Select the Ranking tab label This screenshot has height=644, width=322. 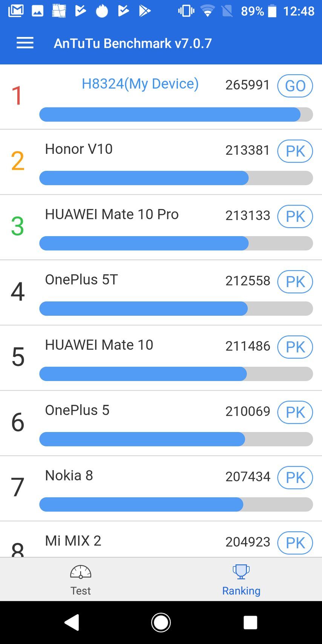241,590
